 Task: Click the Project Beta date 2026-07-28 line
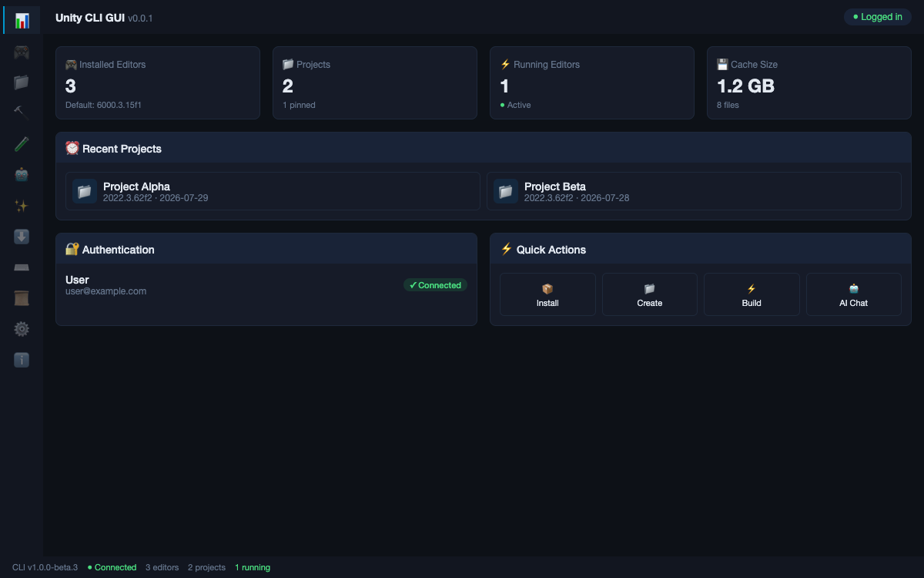577,198
